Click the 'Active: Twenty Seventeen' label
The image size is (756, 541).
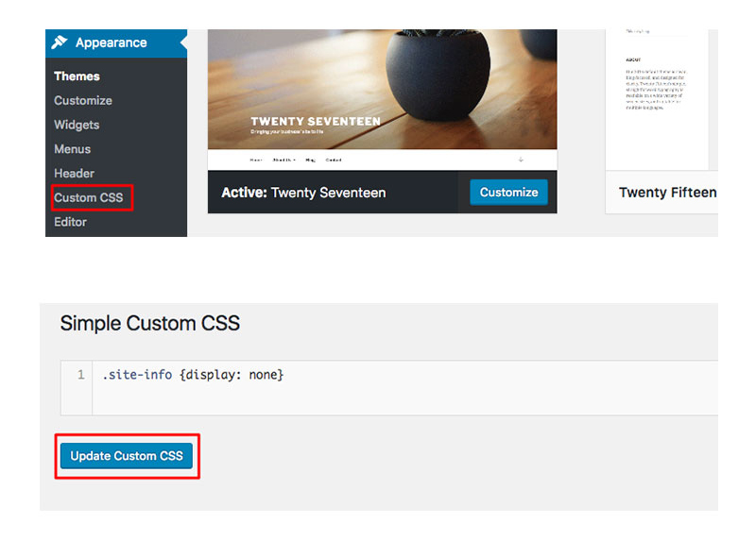pos(303,193)
